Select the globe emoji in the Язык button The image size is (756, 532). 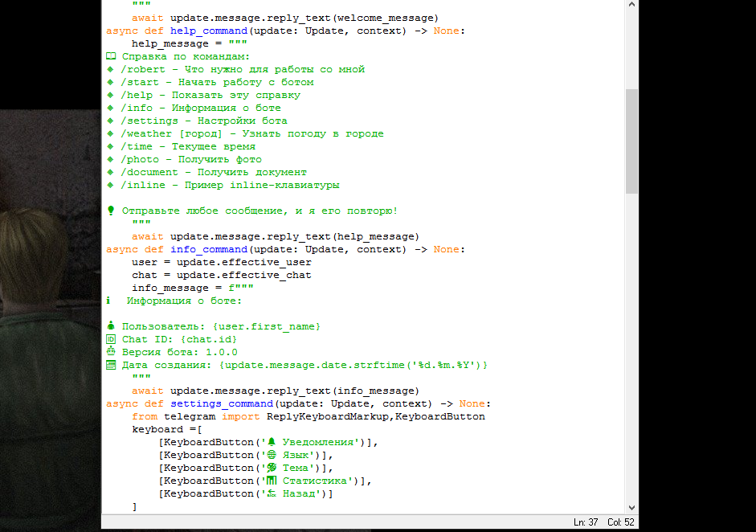272,455
